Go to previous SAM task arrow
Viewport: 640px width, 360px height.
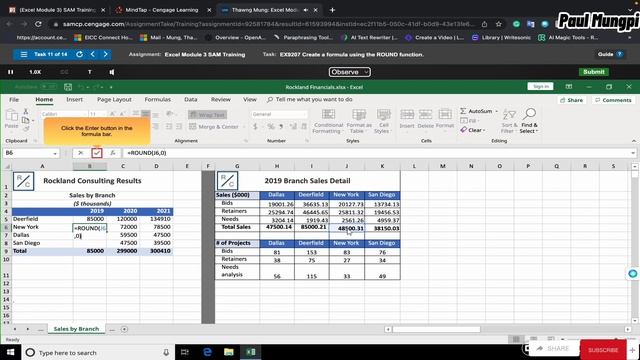click(93, 54)
